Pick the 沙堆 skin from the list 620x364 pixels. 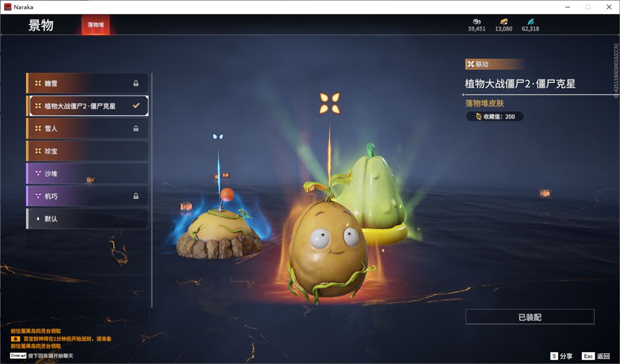(87, 173)
